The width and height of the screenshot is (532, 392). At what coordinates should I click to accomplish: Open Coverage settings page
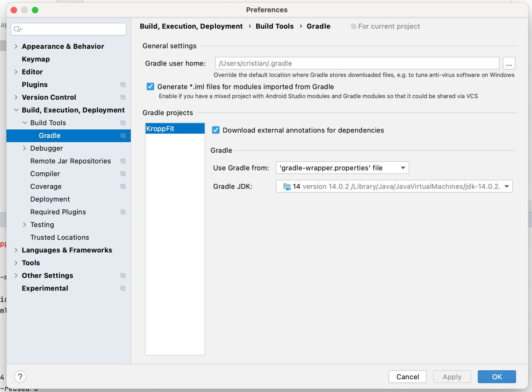pyautogui.click(x=46, y=186)
